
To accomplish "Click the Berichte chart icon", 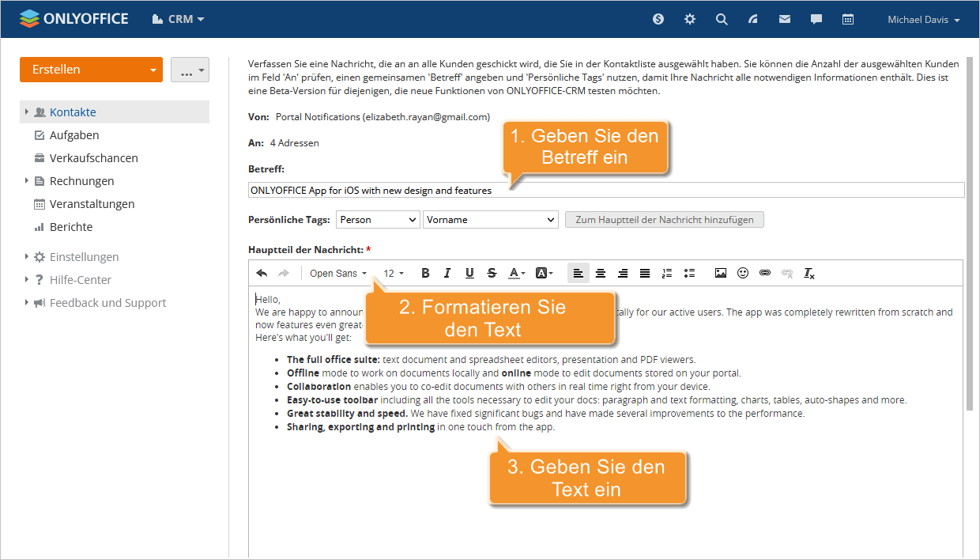I will (x=40, y=227).
